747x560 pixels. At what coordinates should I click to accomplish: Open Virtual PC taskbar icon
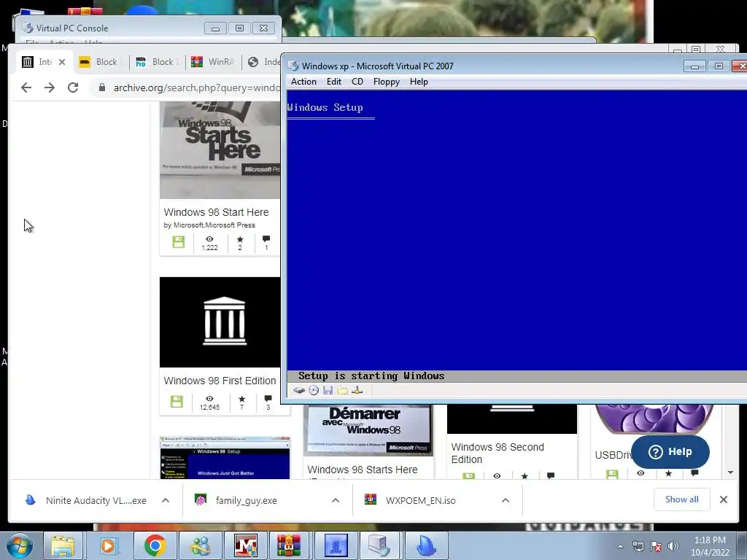click(x=379, y=545)
